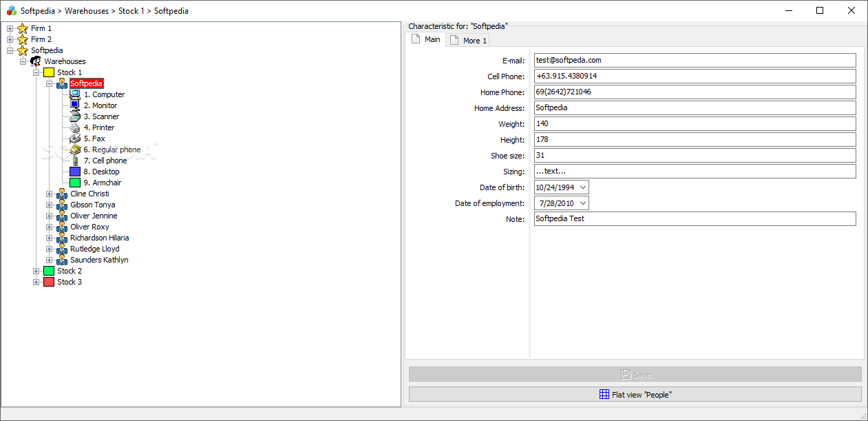Image resolution: width=868 pixels, height=421 pixels.
Task: Click the star icon beside Firm 1
Action: click(x=23, y=28)
